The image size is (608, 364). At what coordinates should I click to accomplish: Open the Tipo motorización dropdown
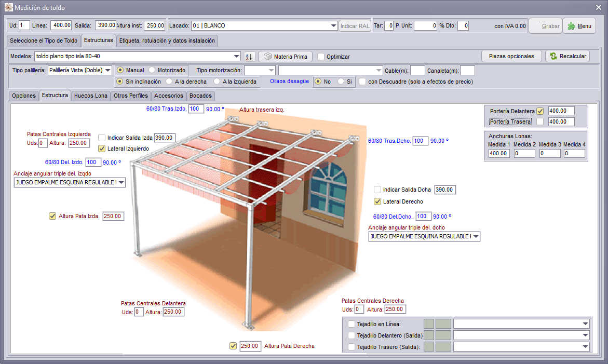click(x=271, y=70)
